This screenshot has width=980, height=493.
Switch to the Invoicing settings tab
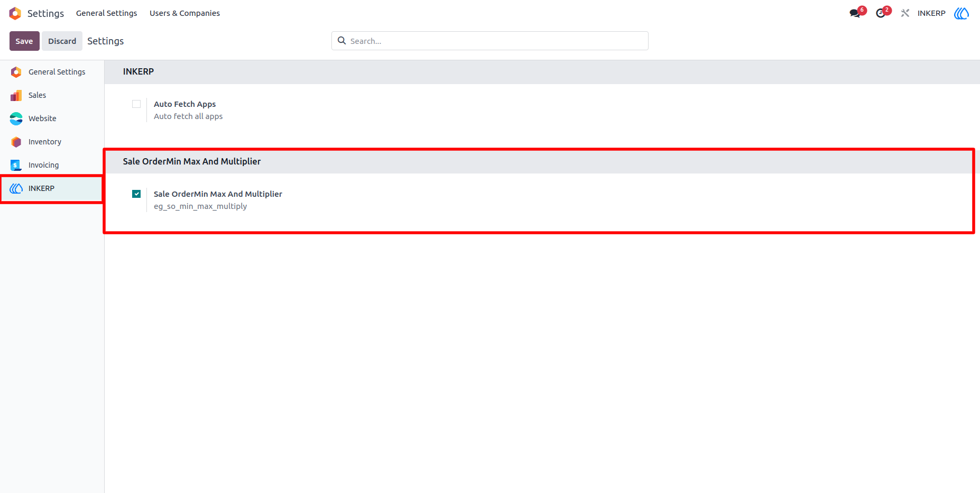click(52, 165)
